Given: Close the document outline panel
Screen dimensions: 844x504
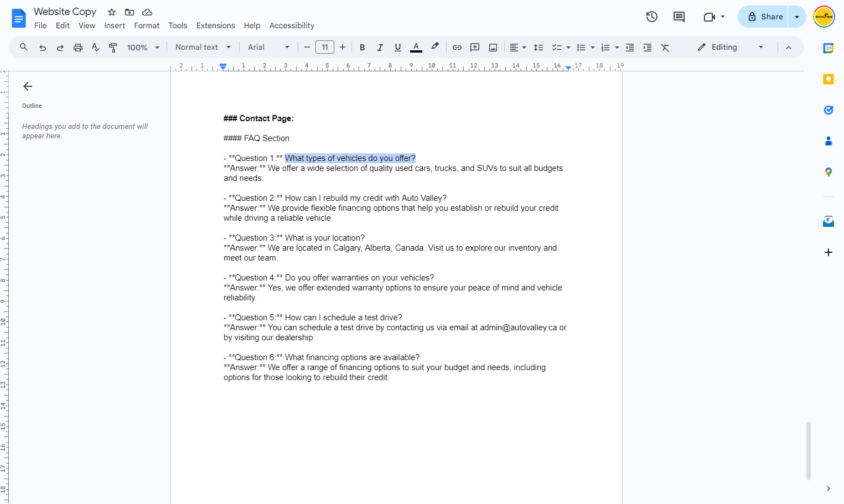Looking at the screenshot, I should coord(28,86).
